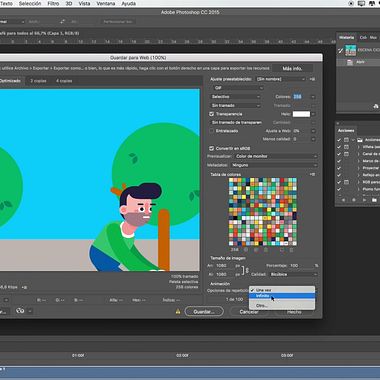Open the Selección menu
This screenshot has width=380, height=380.
(x=30, y=3)
